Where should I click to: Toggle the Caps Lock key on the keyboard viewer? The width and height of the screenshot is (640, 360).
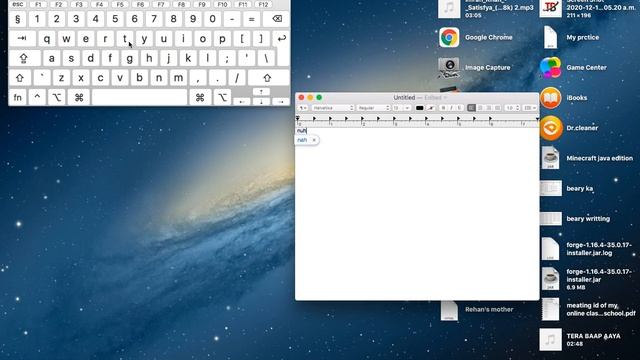pos(24,58)
